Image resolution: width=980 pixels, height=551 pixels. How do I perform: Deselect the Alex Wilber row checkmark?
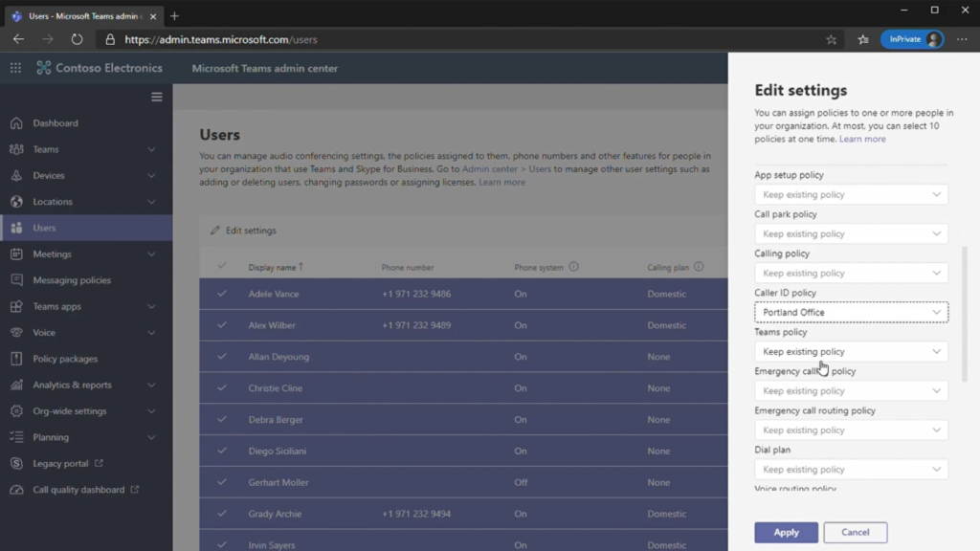(222, 325)
